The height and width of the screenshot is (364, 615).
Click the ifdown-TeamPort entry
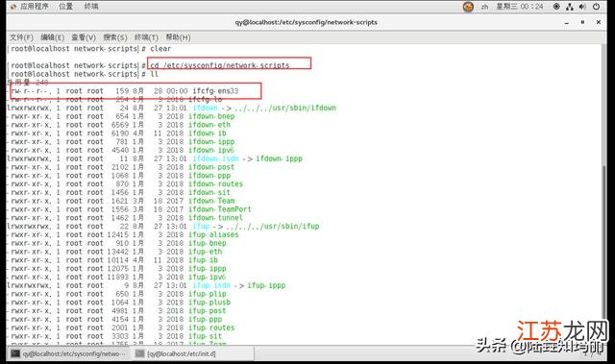coord(220,209)
